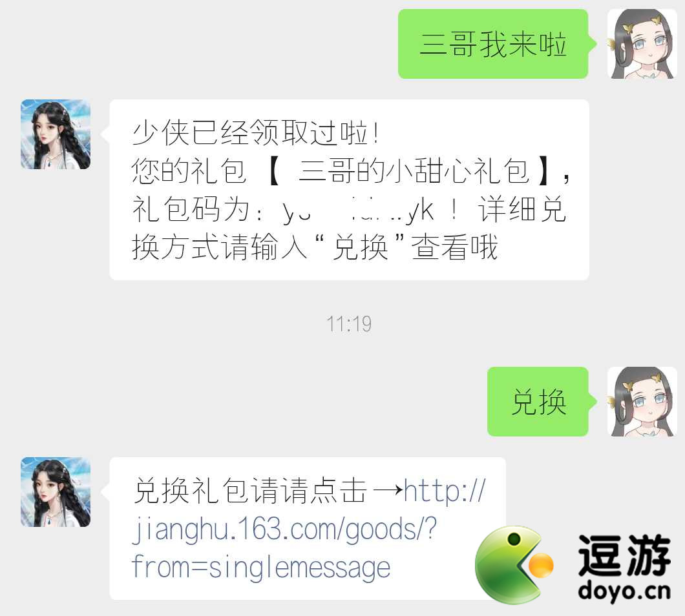
Task: Tap the 详细兑 text after the gift code
Action: pyautogui.click(x=523, y=209)
